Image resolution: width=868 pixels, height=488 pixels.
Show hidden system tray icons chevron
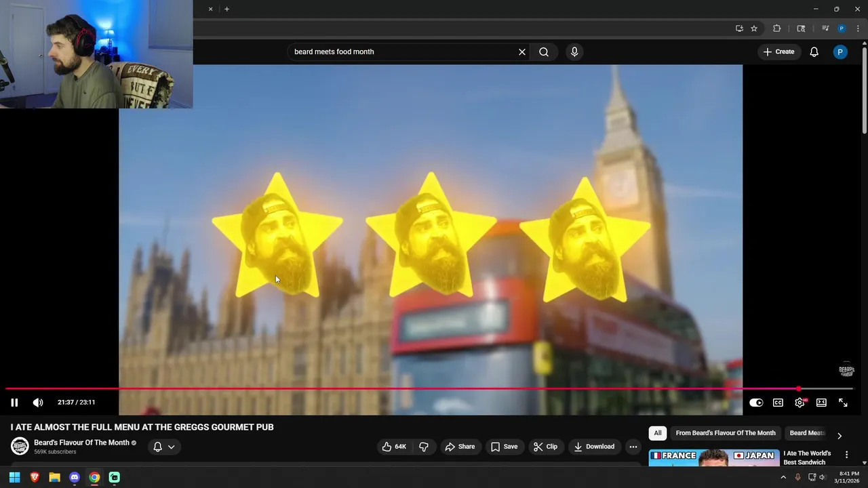[x=783, y=477]
